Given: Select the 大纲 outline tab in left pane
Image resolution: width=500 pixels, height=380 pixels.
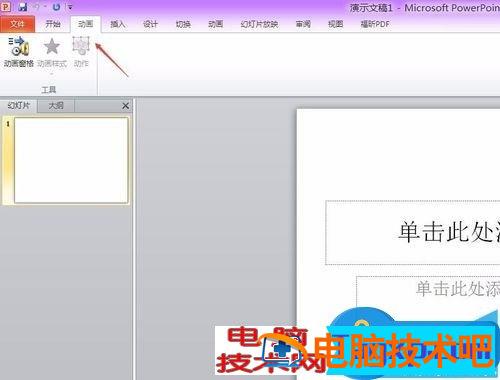Looking at the screenshot, I should pos(56,106).
